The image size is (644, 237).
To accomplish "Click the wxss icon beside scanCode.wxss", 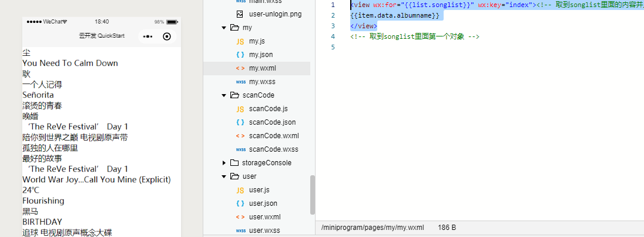I will [240, 149].
